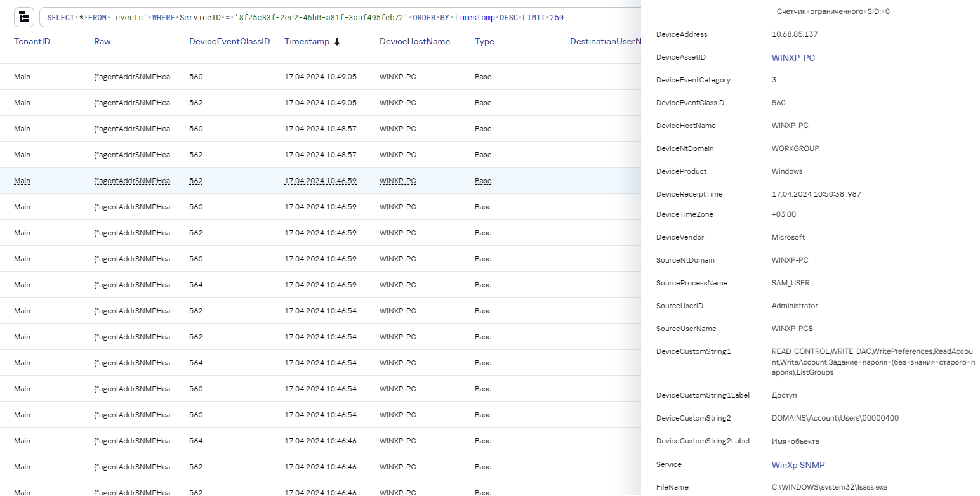980x496 pixels.
Task: Click the Service field label
Action: [x=669, y=464]
